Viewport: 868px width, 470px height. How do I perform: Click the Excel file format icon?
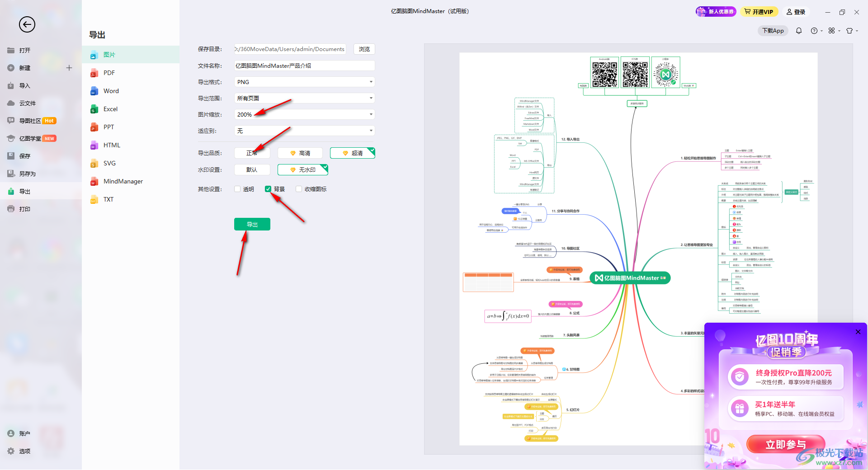pos(94,109)
